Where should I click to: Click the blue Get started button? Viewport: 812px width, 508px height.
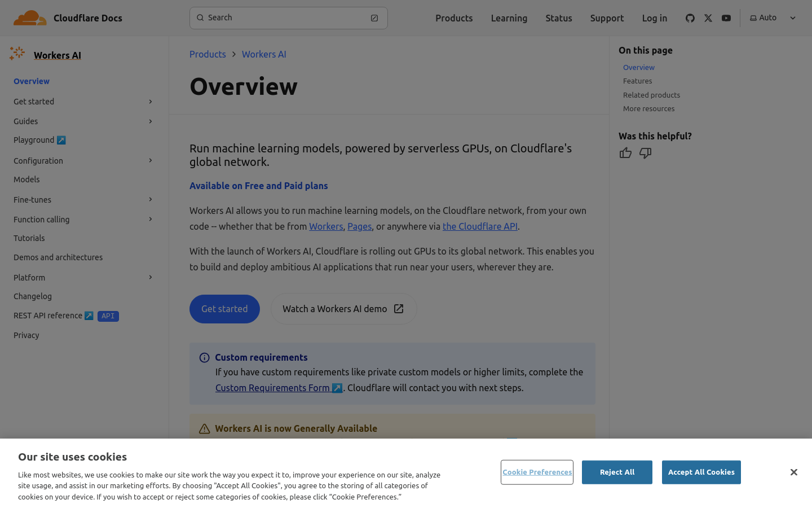coord(224,309)
